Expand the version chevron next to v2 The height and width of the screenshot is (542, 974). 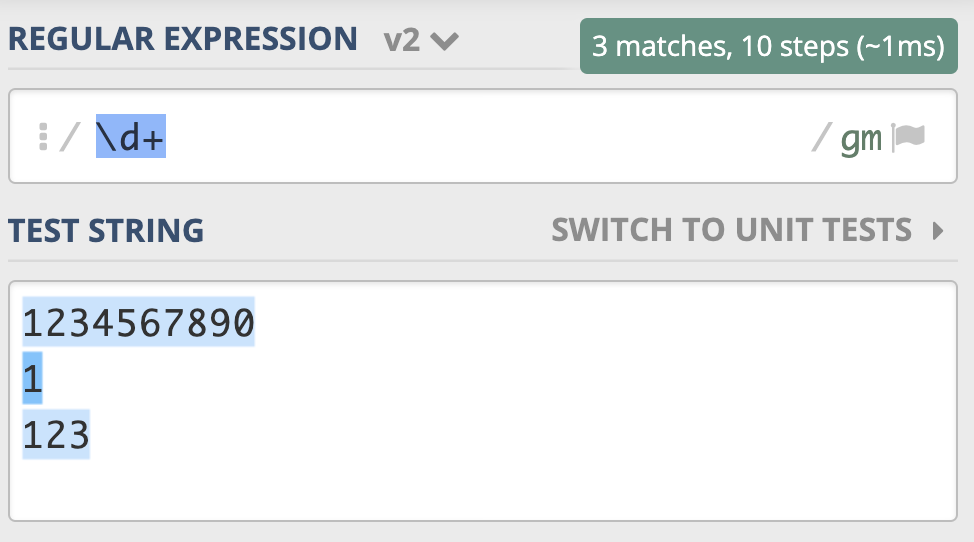click(445, 42)
